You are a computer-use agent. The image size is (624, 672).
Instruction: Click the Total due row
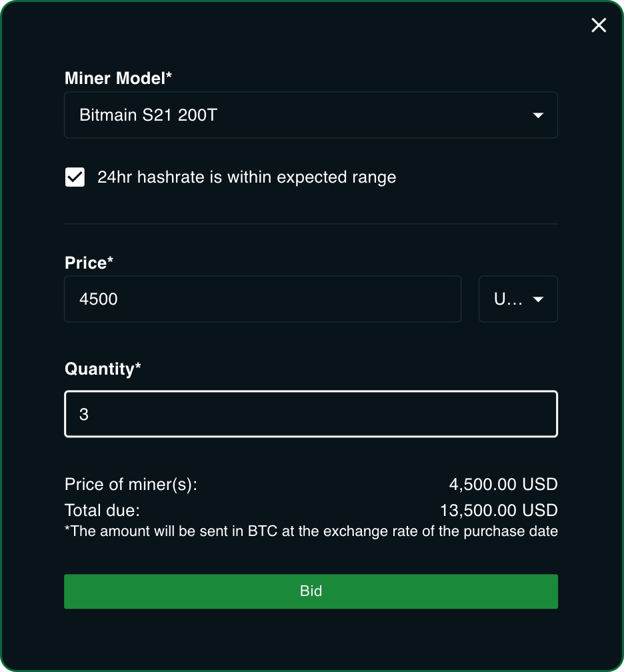click(x=311, y=510)
